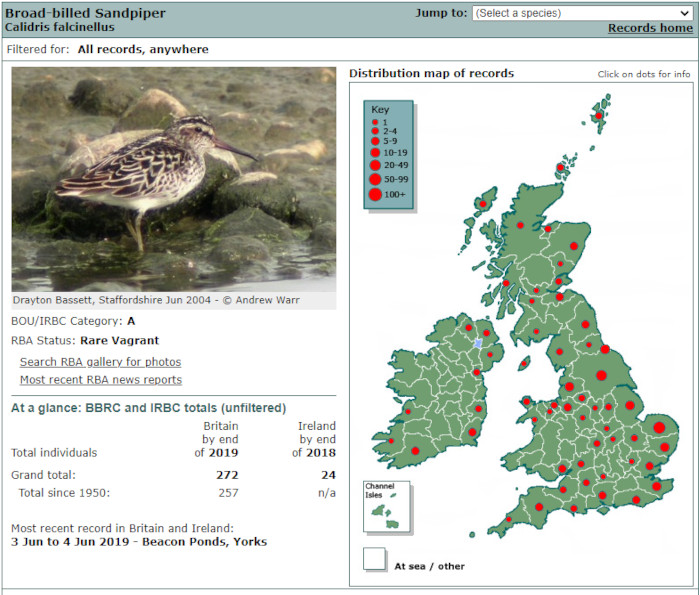Click the red dot in Lancashire

(569, 387)
